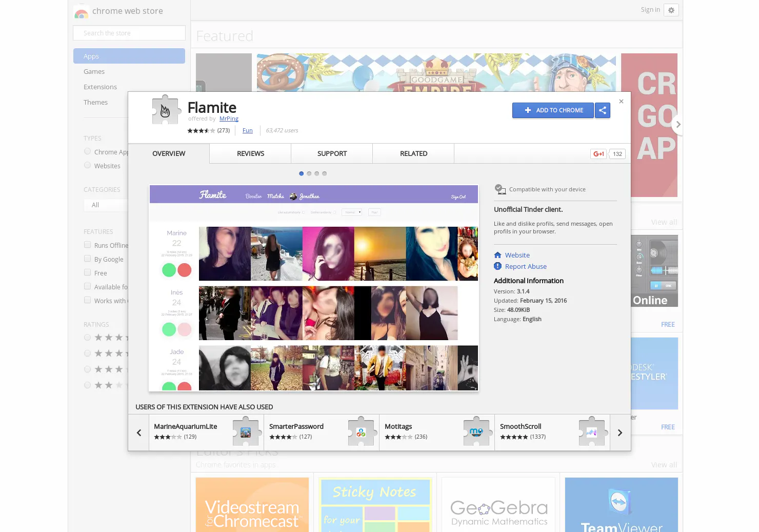Open the Videostream for Chromecast tile
The image size is (759, 532).
(x=252, y=505)
